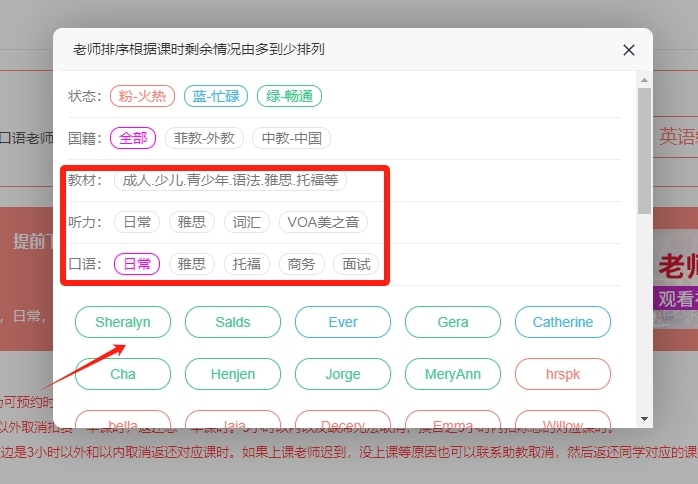This screenshot has width=698, height=484.
Task: Pick 雅思 under 听力 category
Action: (x=191, y=222)
